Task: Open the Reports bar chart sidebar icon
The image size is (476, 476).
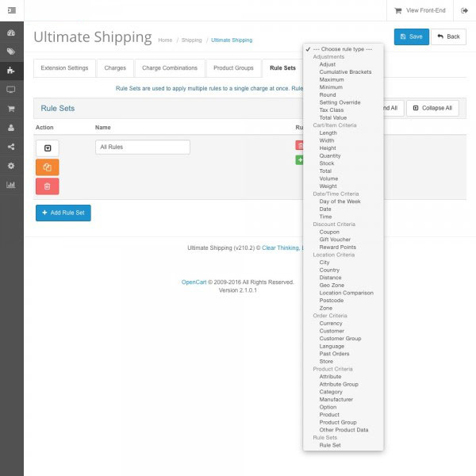Action: [x=11, y=185]
